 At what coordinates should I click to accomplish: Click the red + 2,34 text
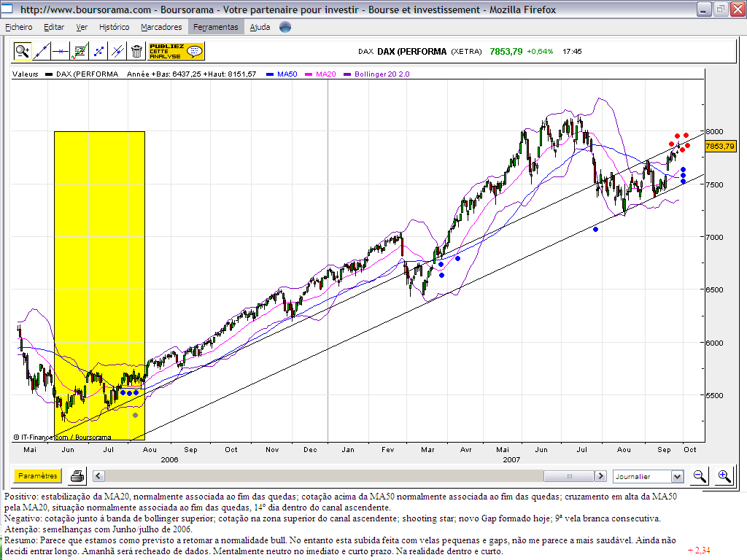699,551
